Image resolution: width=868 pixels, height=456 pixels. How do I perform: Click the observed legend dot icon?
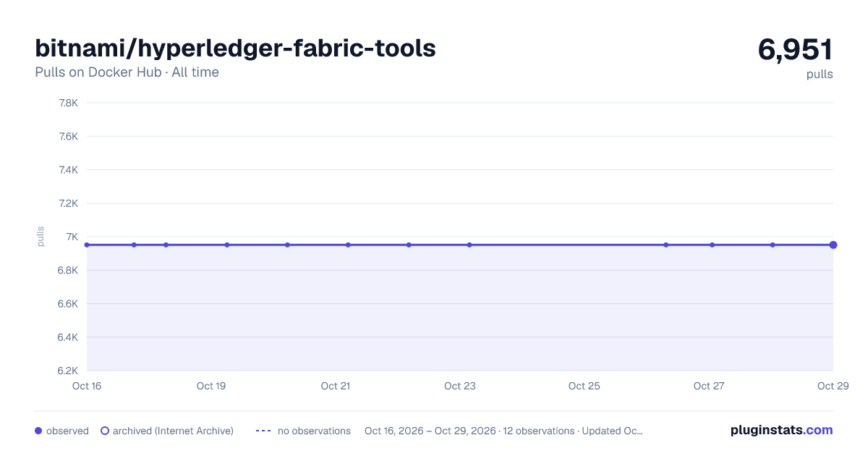click(38, 431)
